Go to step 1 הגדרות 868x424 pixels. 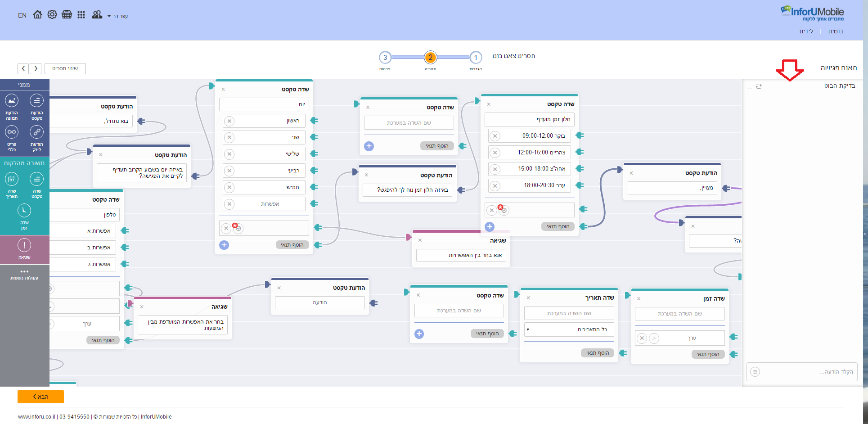(x=476, y=58)
